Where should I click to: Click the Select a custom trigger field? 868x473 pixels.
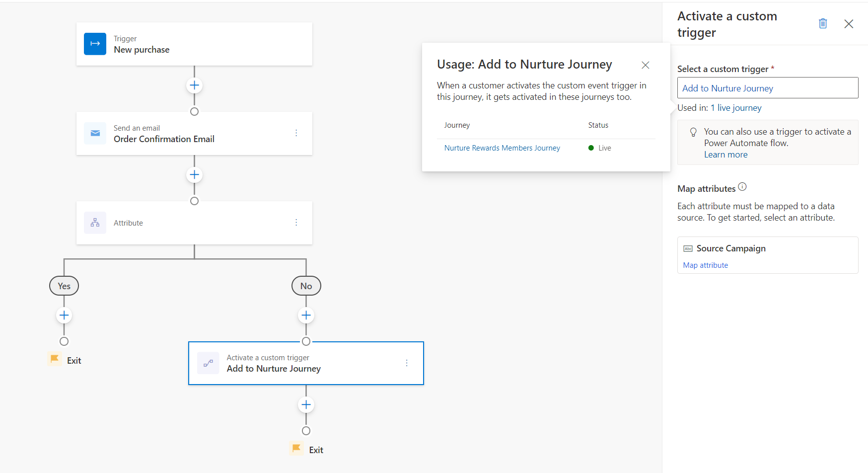click(767, 88)
